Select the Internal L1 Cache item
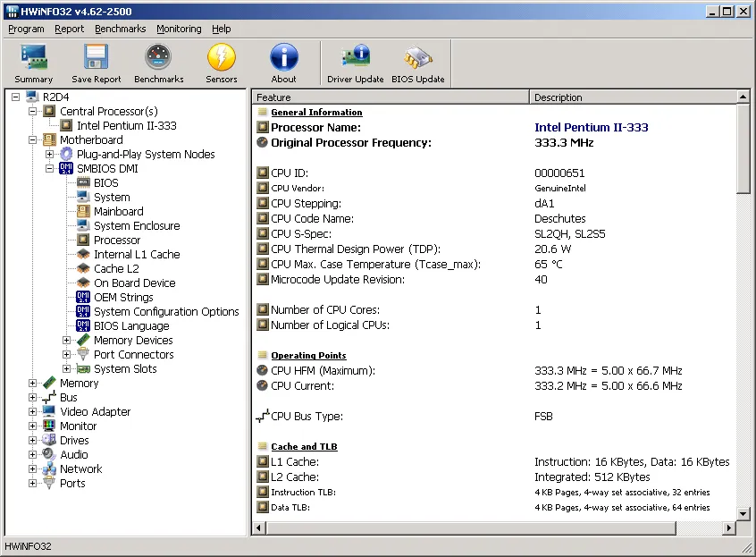756x557 pixels. (137, 254)
